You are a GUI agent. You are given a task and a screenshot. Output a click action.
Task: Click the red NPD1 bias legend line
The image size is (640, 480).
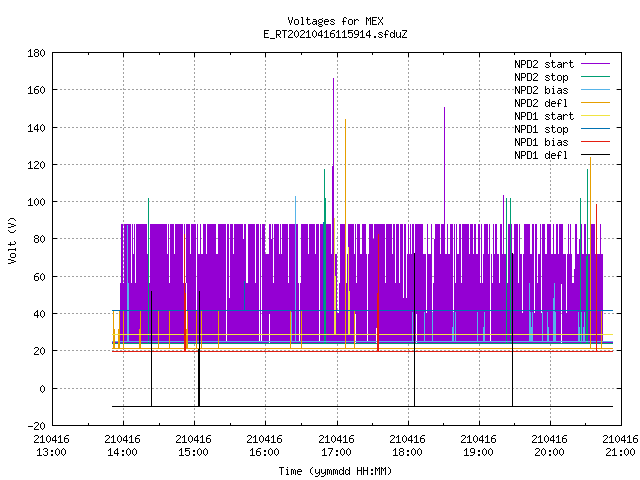click(x=595, y=142)
